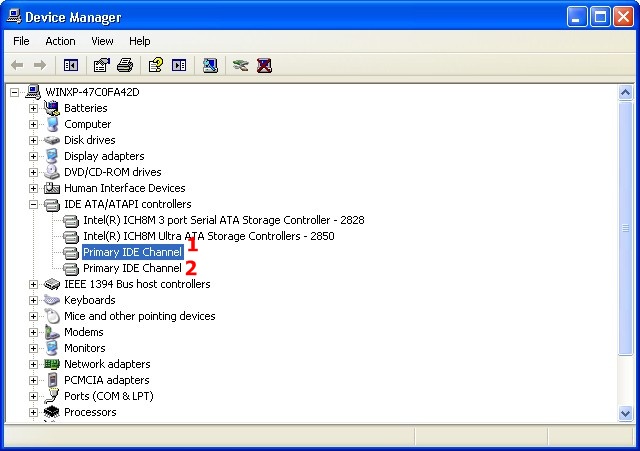Select the second Primary IDE Channel entry
This screenshot has width=640, height=451.
(132, 268)
